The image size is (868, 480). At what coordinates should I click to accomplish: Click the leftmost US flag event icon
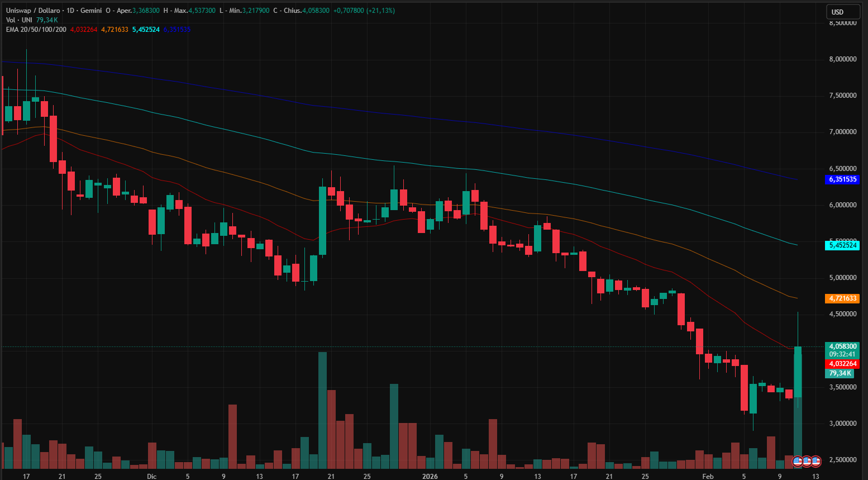[x=798, y=462]
